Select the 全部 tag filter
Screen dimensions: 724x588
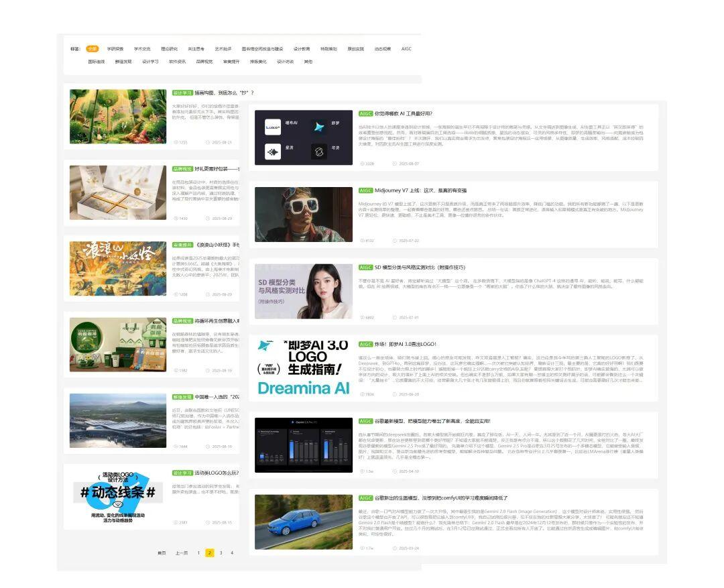(x=93, y=48)
